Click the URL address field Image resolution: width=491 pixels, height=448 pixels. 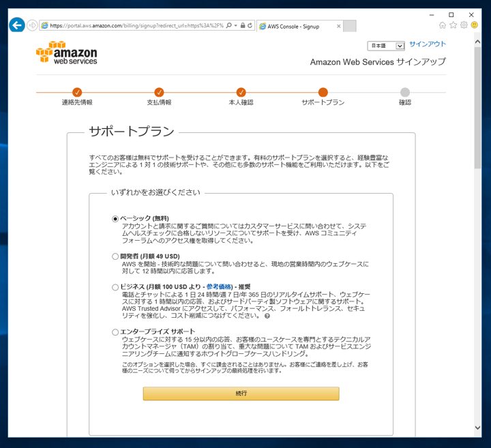136,26
